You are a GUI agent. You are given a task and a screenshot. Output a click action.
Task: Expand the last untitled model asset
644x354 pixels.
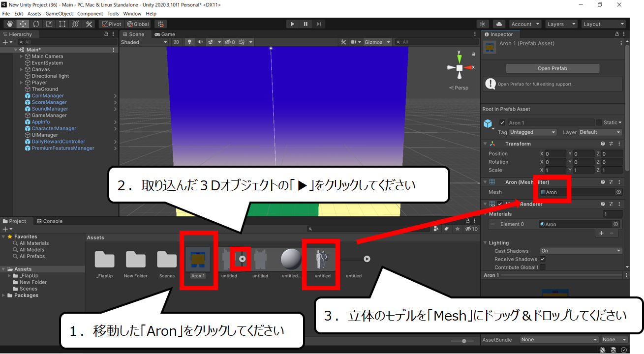pos(367,259)
